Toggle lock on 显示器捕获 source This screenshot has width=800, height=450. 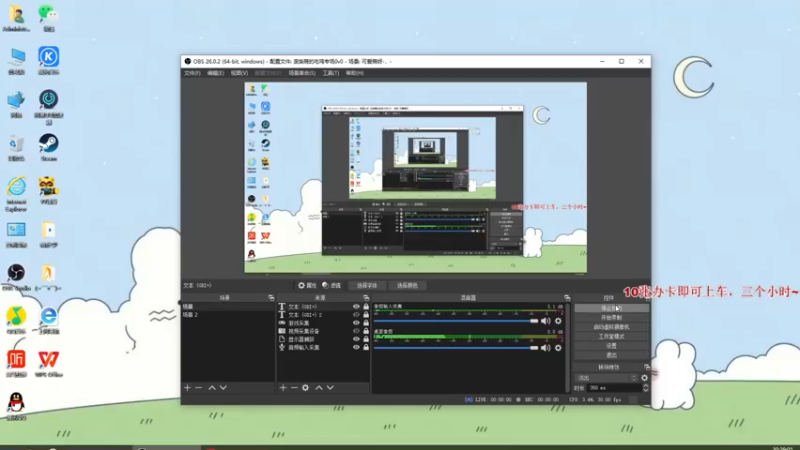click(366, 339)
